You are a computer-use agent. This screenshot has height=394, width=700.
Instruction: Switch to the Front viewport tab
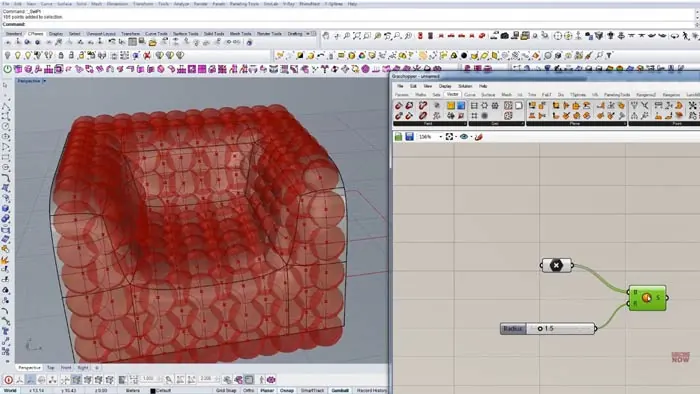click(x=66, y=368)
